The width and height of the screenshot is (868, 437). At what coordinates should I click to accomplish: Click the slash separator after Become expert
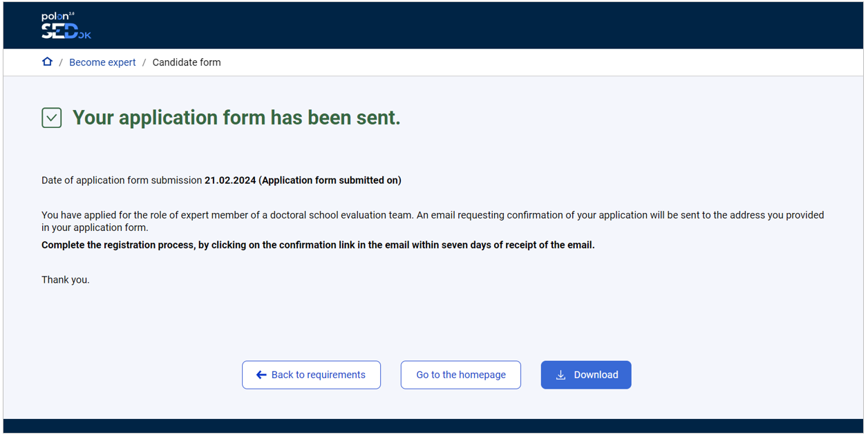(144, 62)
